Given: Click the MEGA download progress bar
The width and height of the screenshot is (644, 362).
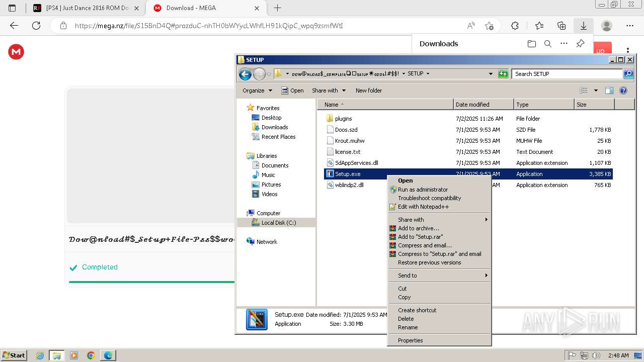Looking at the screenshot, I should pyautogui.click(x=151, y=282).
